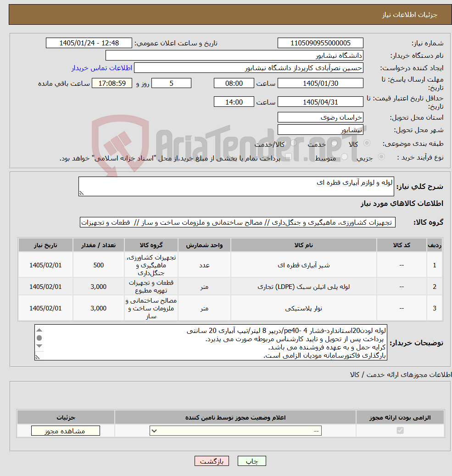Click the نام دستگاه خریدار field
Viewport: 452px width, 476px height.
(x=234, y=55)
